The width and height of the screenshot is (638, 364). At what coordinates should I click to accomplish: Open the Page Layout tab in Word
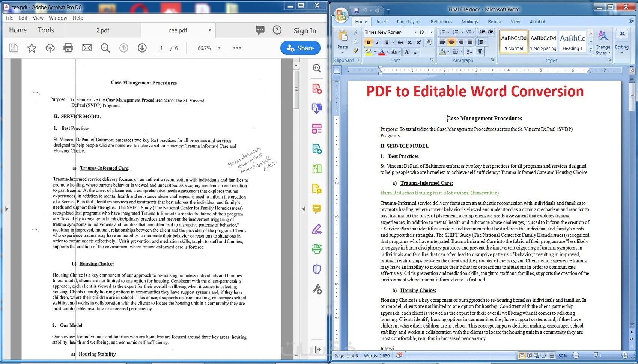[x=409, y=22]
